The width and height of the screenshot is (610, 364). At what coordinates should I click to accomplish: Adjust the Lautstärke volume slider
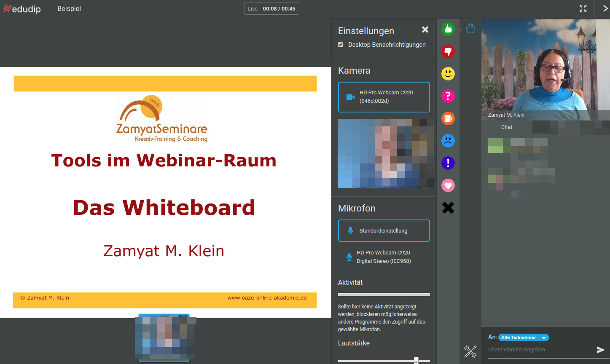416,361
